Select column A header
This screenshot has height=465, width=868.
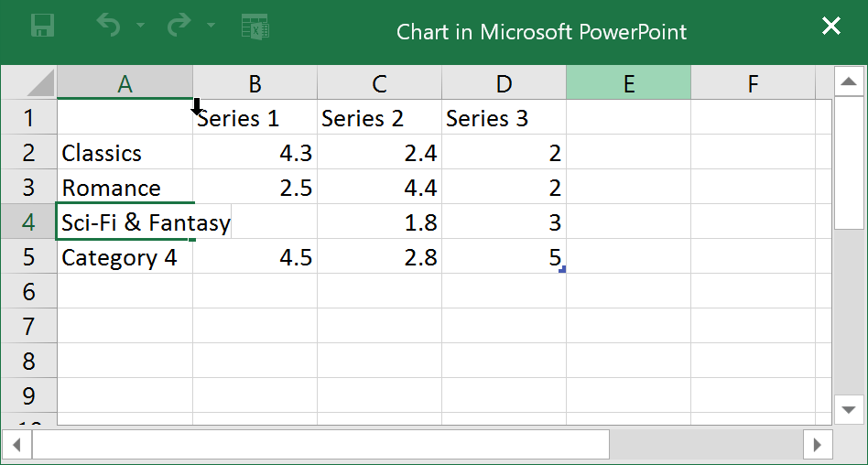pyautogui.click(x=125, y=82)
